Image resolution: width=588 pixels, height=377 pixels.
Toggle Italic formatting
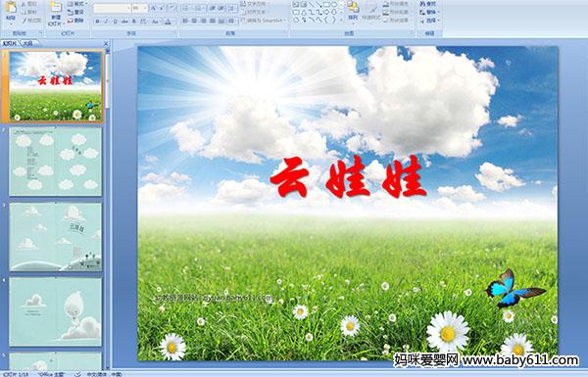point(106,22)
